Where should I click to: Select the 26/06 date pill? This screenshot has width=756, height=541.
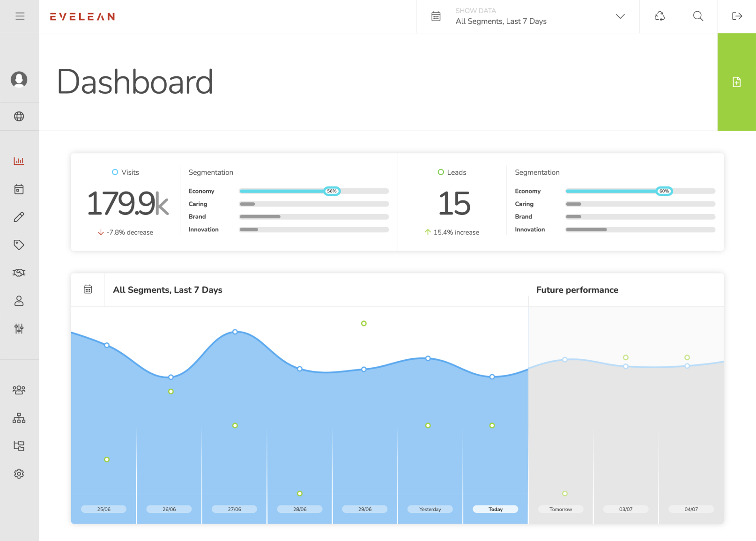coord(169,509)
